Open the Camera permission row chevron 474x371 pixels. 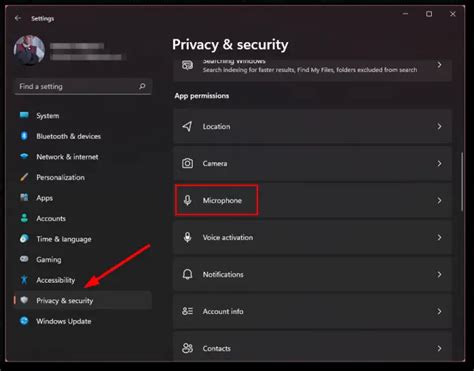(x=439, y=163)
